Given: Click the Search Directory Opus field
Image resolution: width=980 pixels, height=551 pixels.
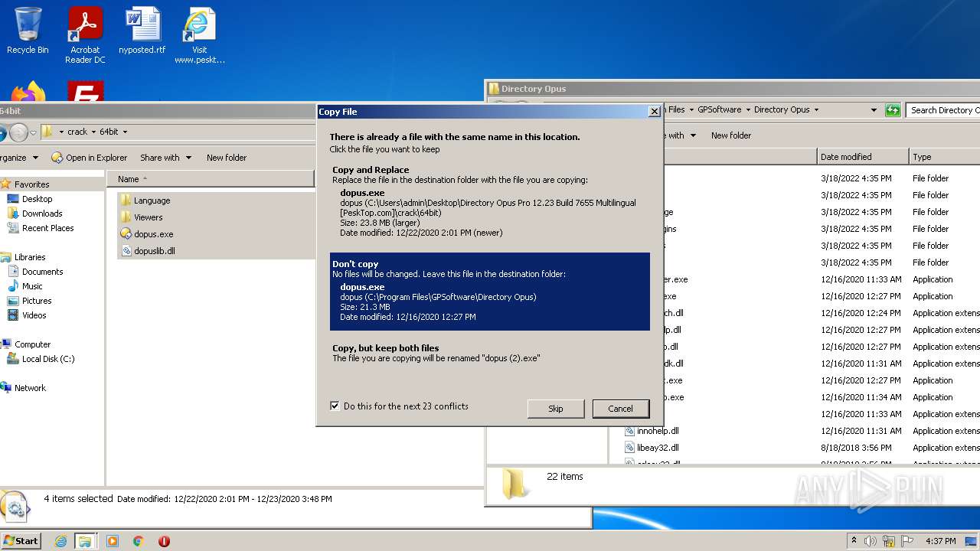Looking at the screenshot, I should [x=943, y=110].
